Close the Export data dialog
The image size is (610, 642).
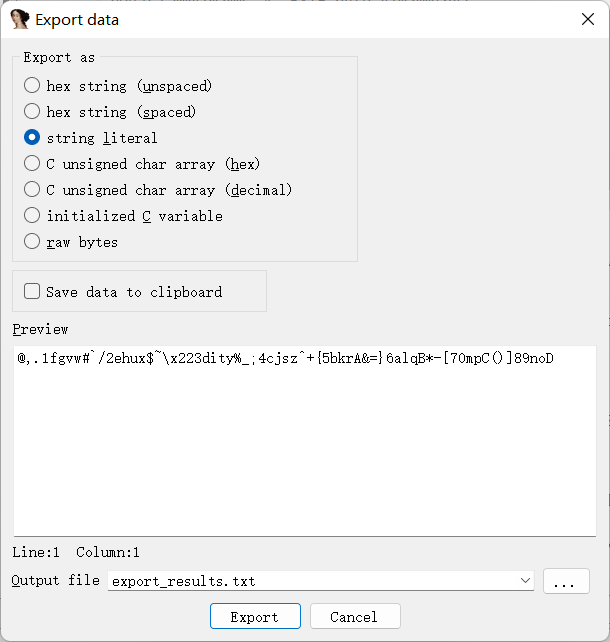coord(588,19)
